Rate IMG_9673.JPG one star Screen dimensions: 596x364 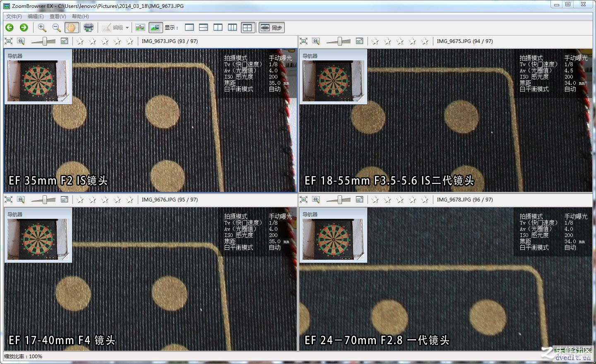pos(80,41)
